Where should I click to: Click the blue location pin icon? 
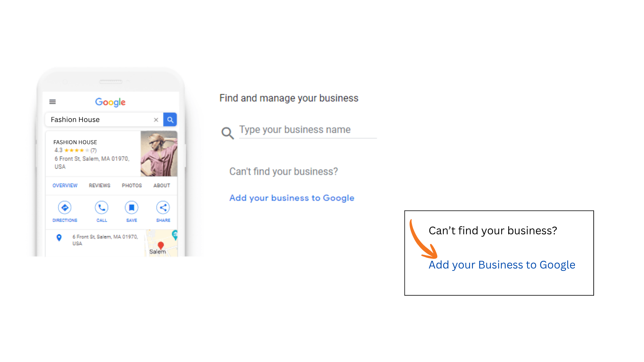tap(59, 238)
